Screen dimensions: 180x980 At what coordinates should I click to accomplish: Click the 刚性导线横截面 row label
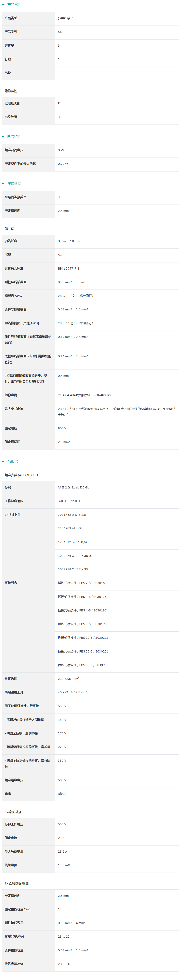pyautogui.click(x=16, y=282)
